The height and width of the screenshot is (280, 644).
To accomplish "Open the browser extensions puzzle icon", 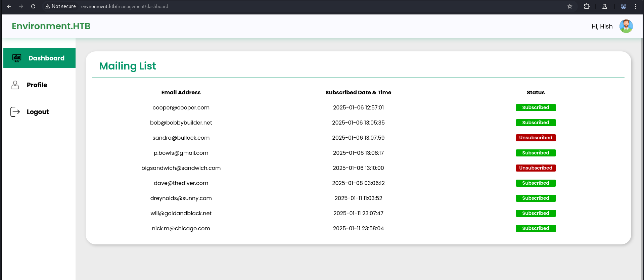I will (587, 6).
